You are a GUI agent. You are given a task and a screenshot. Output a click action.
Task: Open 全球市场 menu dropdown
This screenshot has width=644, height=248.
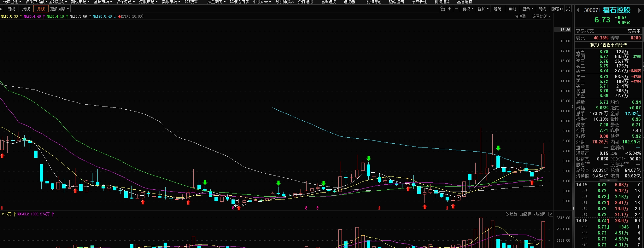point(103,2)
